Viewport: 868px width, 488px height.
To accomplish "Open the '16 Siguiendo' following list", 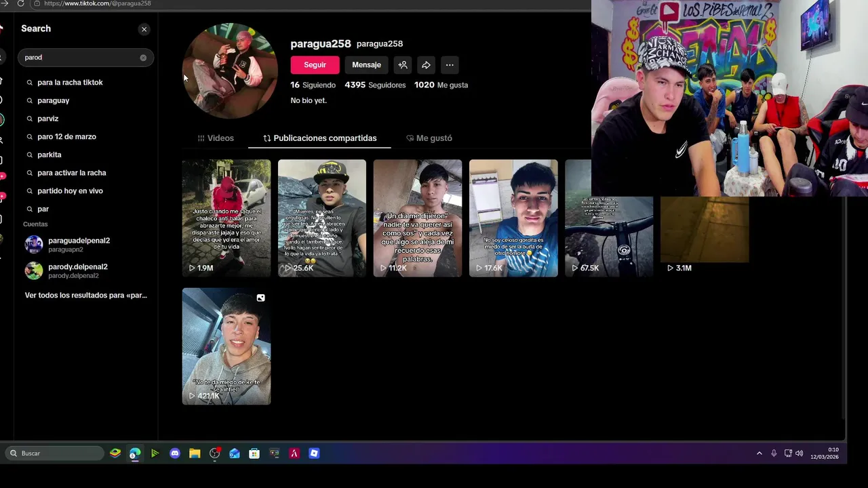I will [313, 85].
